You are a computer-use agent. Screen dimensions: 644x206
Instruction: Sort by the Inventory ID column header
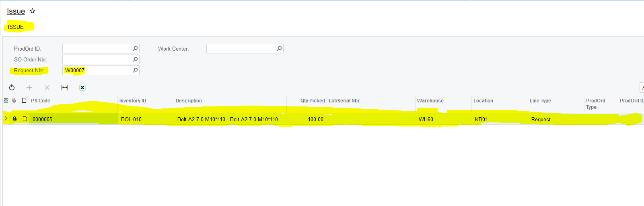pos(133,101)
